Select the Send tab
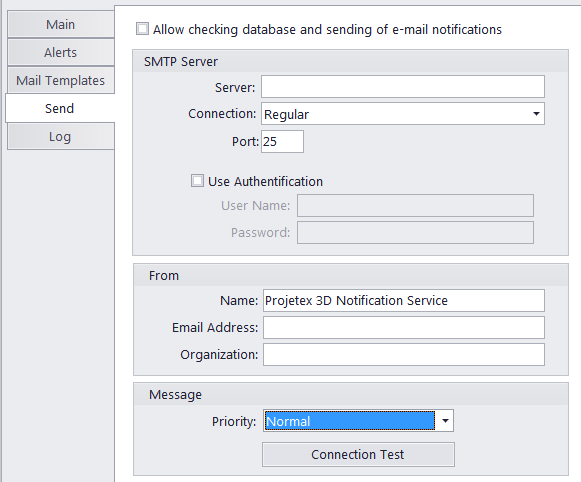581x482 pixels. [x=60, y=108]
